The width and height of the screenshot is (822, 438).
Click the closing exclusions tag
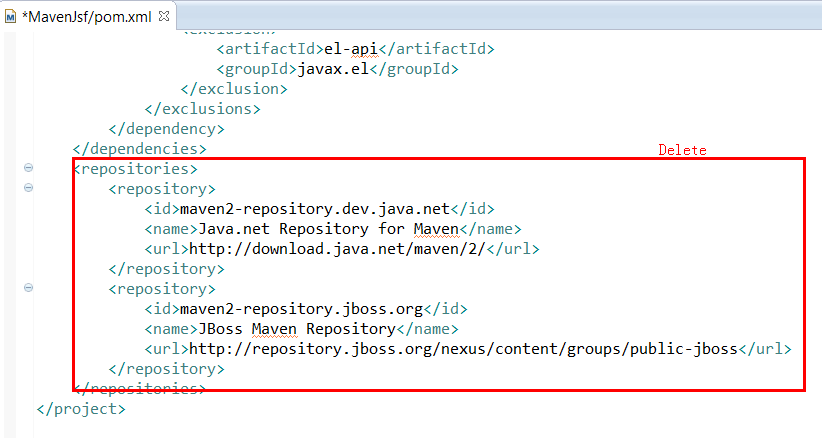203,108
